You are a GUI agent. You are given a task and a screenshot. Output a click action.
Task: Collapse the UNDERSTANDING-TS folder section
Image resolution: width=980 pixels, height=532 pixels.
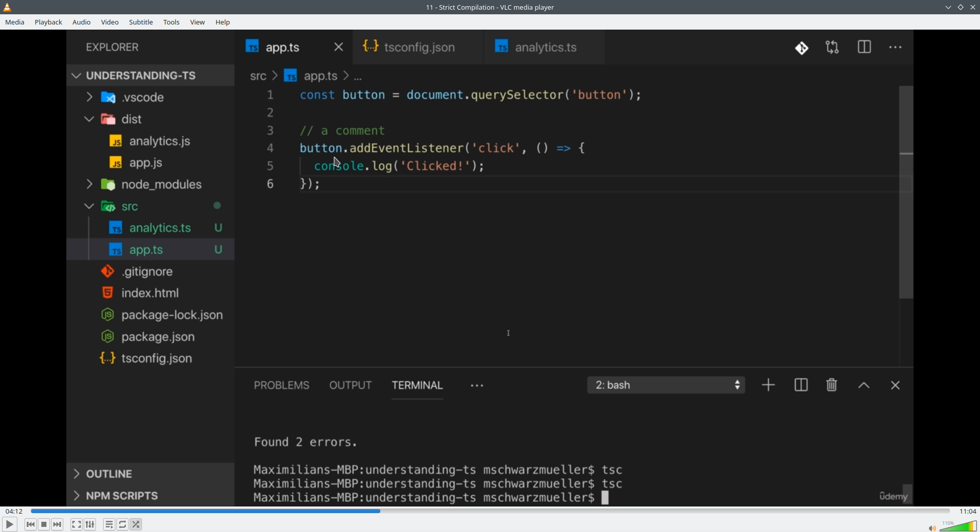[x=151, y=76]
